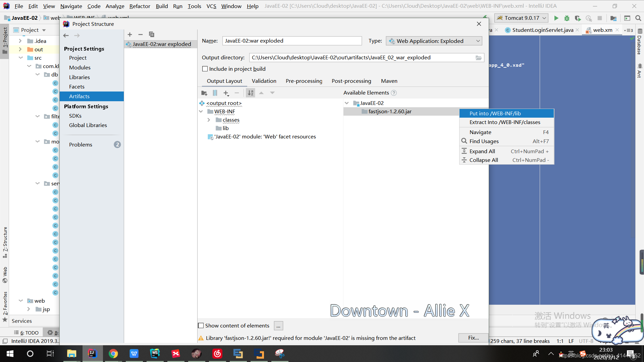
Task: Click the Debug bug icon in toolbar
Action: tap(567, 18)
